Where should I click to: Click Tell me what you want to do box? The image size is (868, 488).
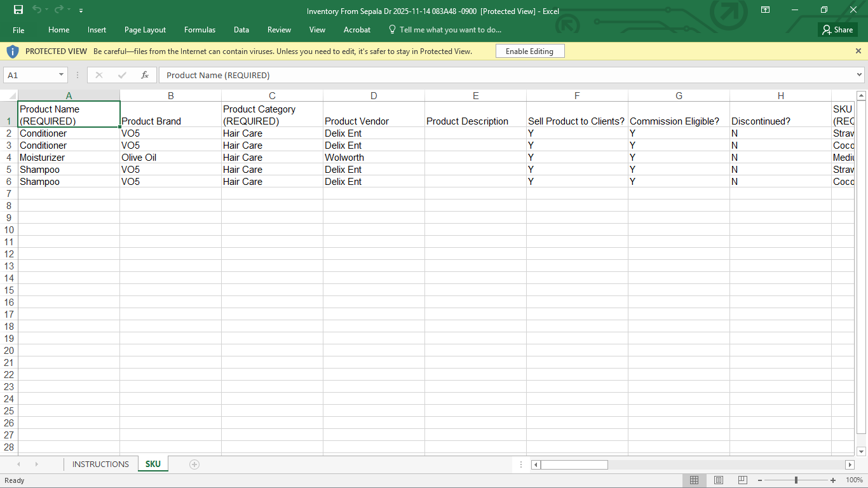coord(445,30)
